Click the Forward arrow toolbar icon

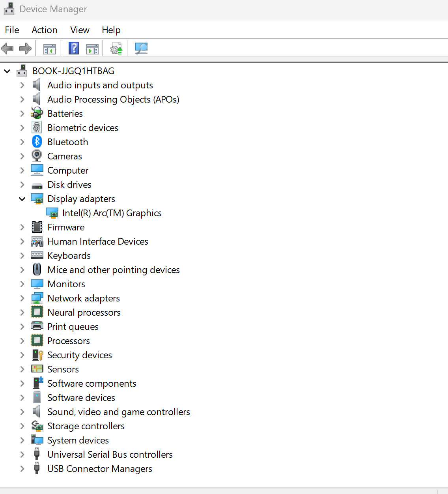tap(25, 49)
